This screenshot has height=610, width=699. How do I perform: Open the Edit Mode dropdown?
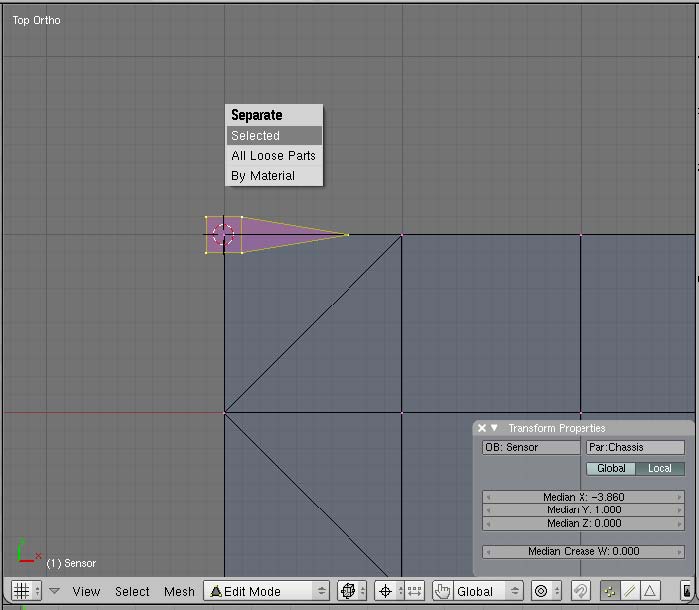tap(267, 591)
